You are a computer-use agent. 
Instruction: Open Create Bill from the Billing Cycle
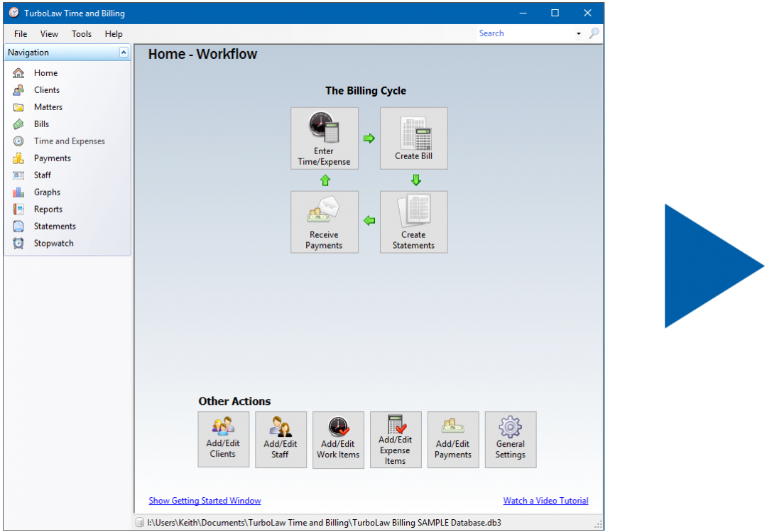pyautogui.click(x=414, y=138)
